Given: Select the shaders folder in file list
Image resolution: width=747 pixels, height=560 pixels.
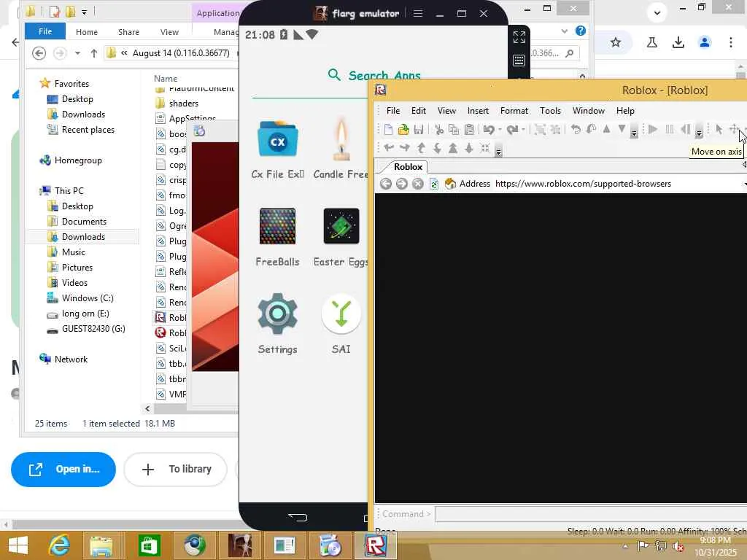Looking at the screenshot, I should [183, 104].
